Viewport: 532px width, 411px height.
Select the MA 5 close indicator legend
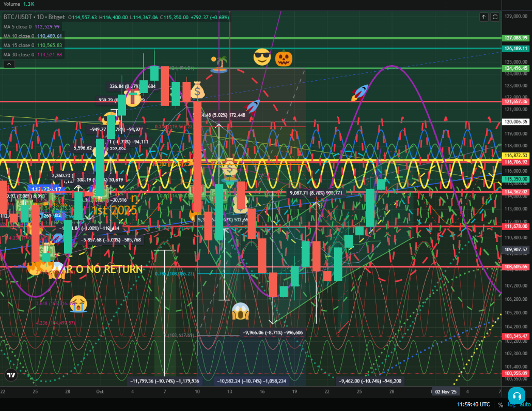[32, 26]
